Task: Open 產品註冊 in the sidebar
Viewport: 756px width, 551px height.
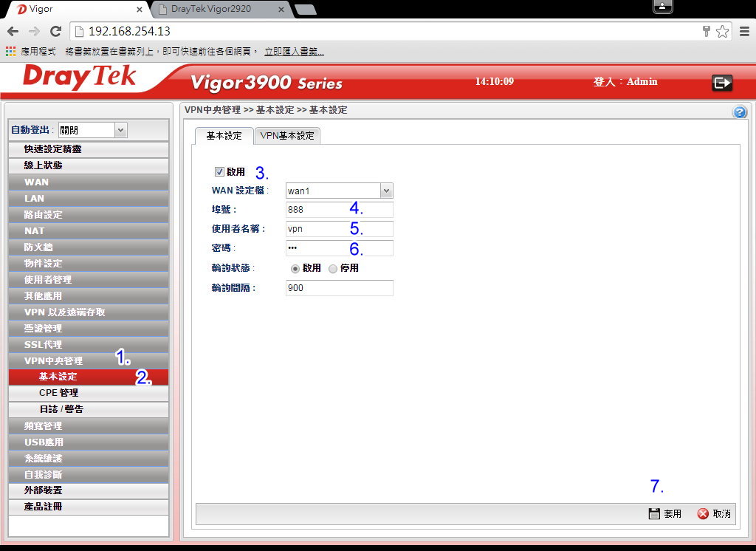Action: 89,507
